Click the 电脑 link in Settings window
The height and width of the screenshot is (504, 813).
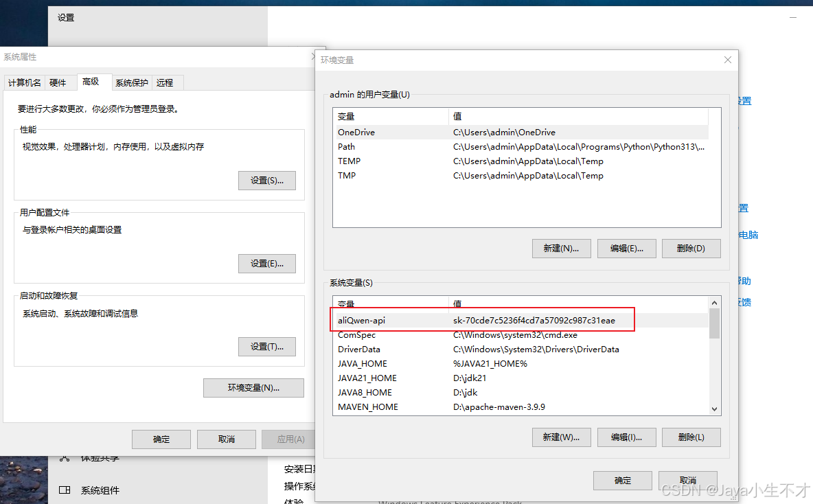point(748,235)
